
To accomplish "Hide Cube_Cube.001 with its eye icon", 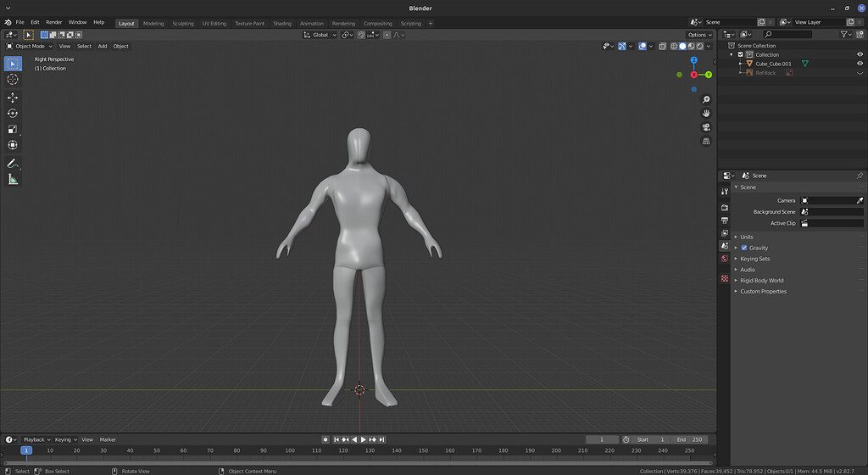I will coord(860,64).
